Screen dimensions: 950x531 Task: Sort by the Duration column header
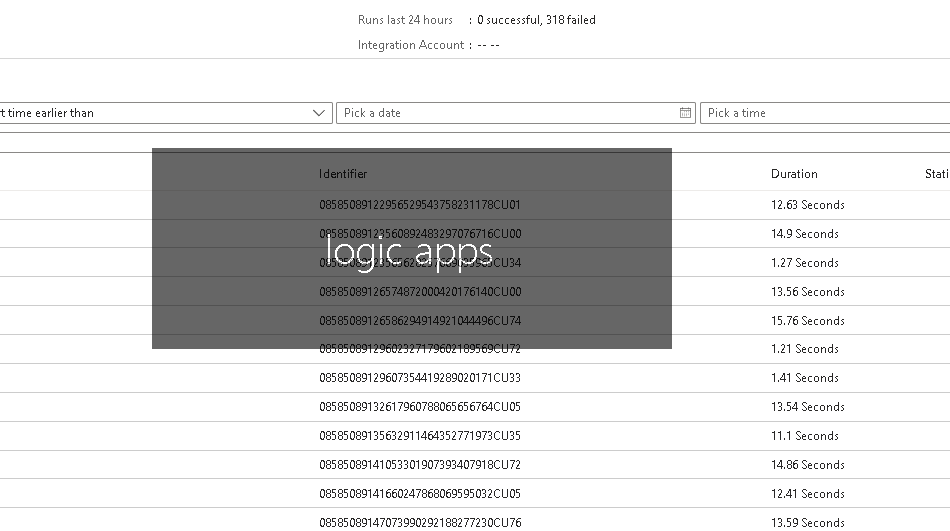[794, 174]
